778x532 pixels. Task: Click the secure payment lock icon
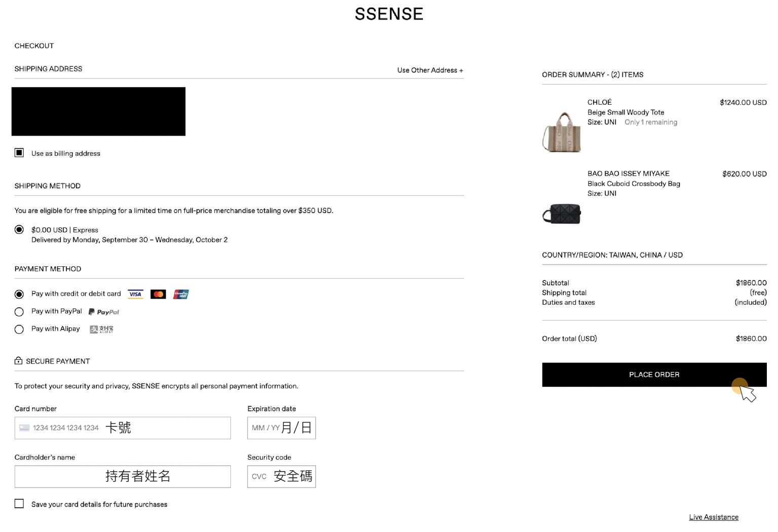click(x=19, y=361)
